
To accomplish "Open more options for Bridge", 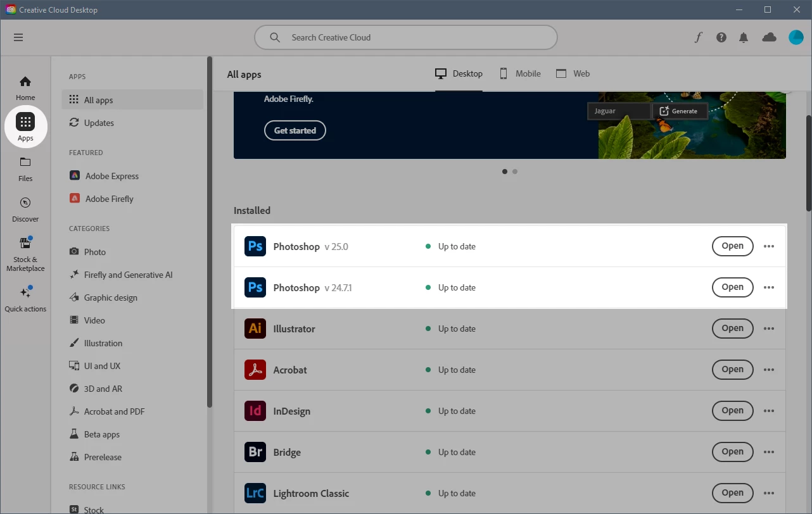I will tap(769, 452).
